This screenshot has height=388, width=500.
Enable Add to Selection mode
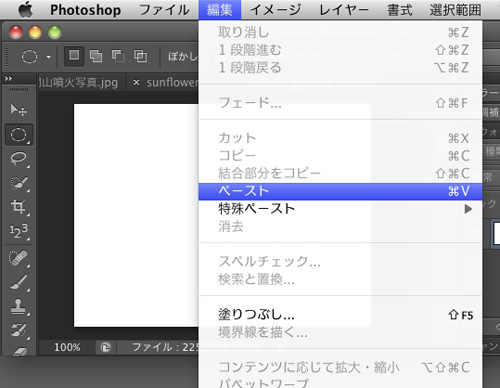tap(96, 56)
